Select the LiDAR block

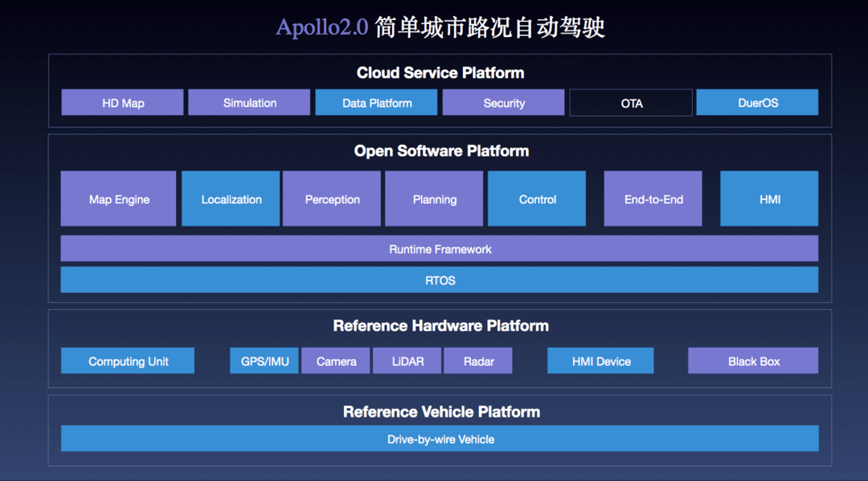tap(407, 361)
